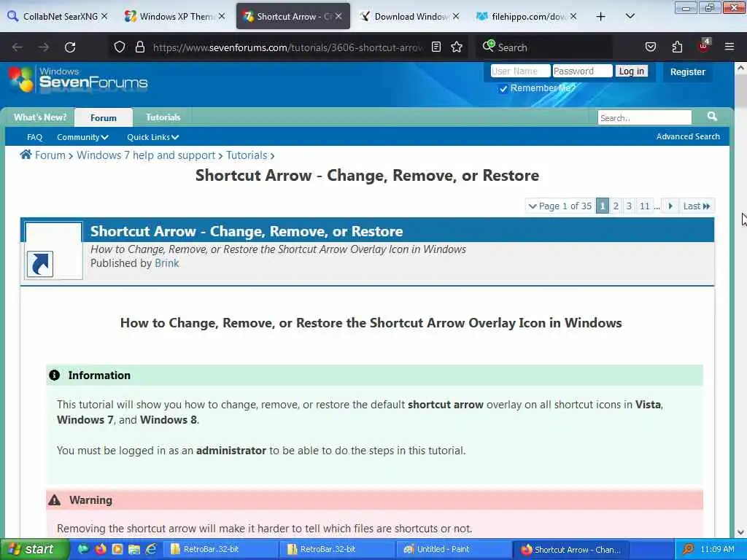Focus the User Name field
Screen dimensions: 747x560
pos(520,71)
